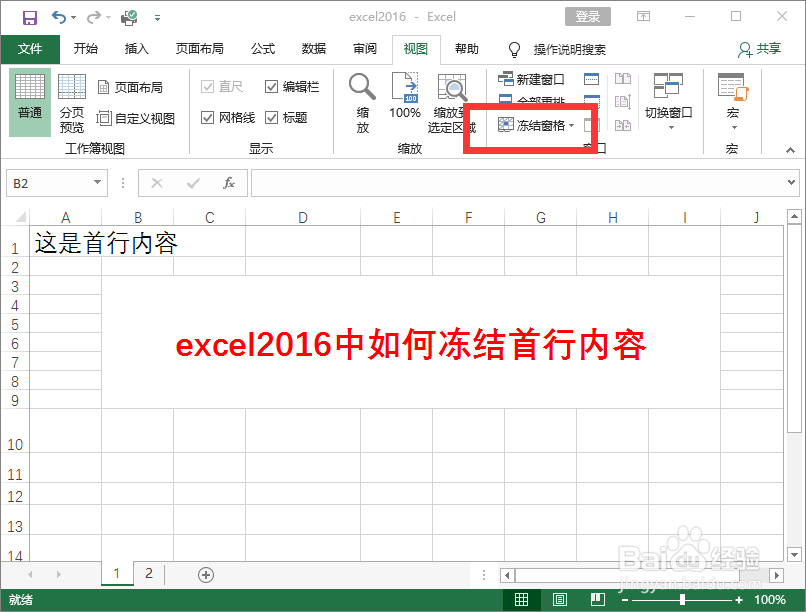Switch to the 页面布局 ribbon tab
Screen dimensions: 806x612
coord(199,49)
